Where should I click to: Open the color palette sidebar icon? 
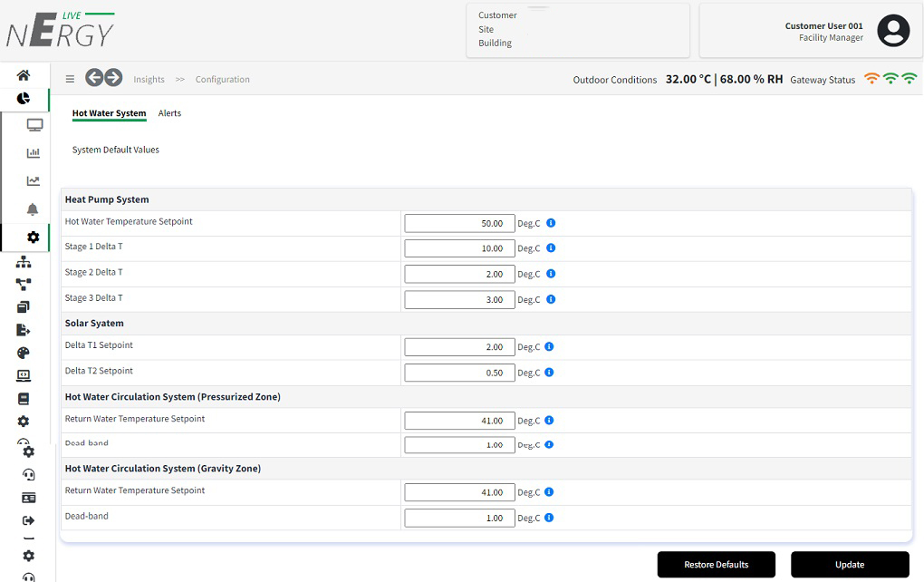point(24,353)
